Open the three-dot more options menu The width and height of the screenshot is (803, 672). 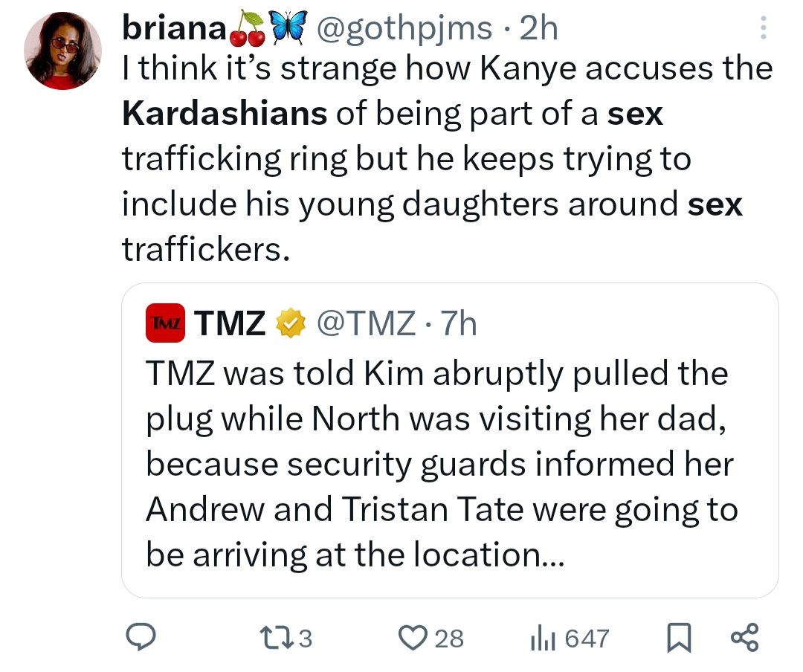pos(761,29)
